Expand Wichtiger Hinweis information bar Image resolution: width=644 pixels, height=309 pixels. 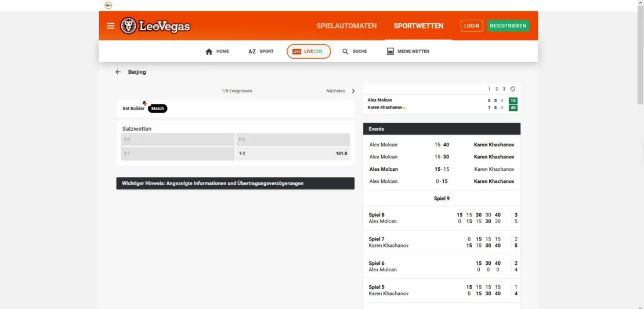[x=236, y=184]
